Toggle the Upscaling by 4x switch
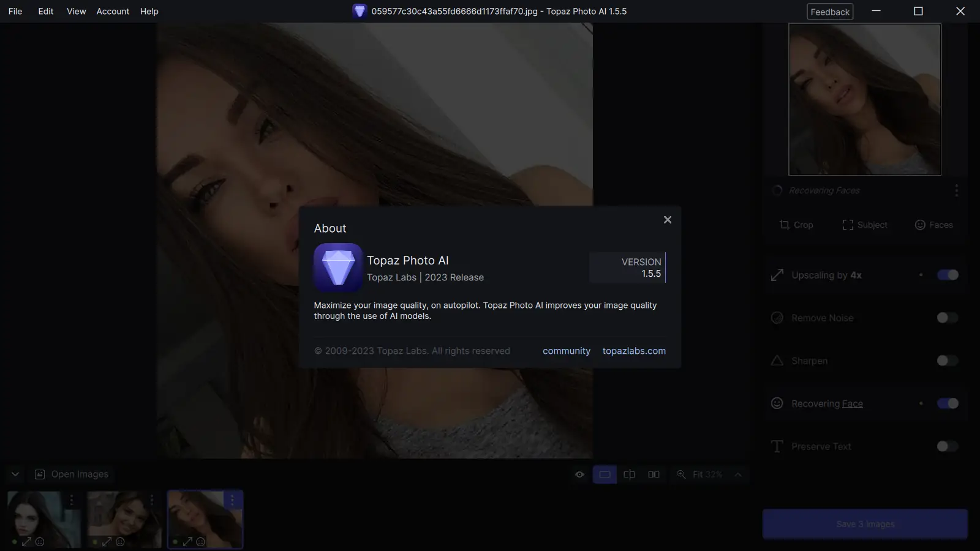This screenshot has width=980, height=551. point(948,275)
